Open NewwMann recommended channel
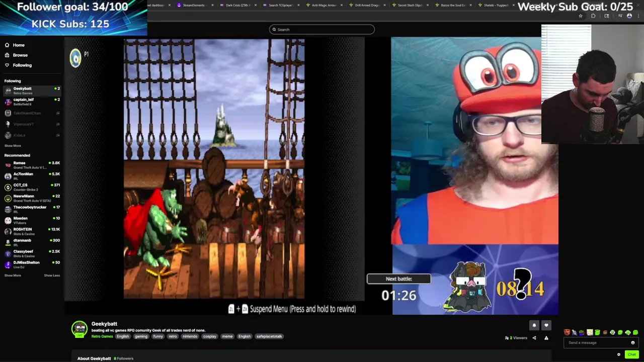This screenshot has height=362, width=644. [x=32, y=198]
